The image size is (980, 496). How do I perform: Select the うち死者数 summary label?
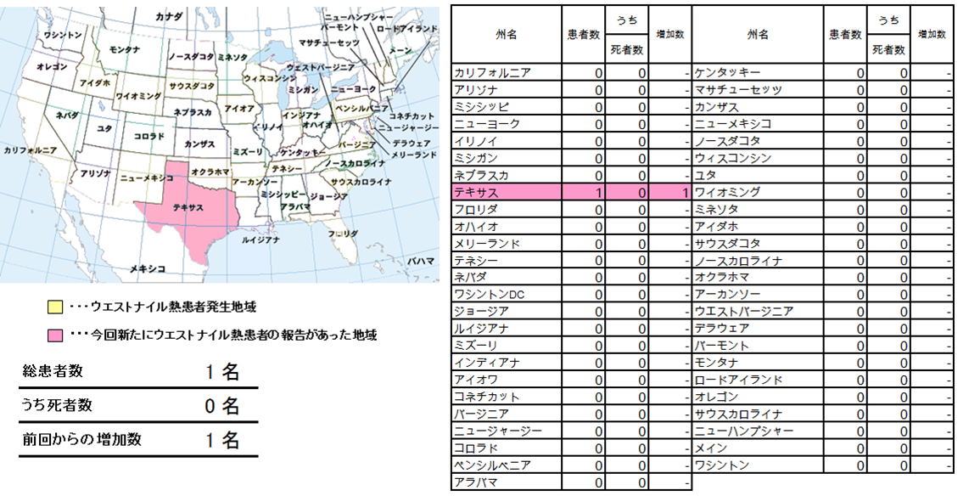pos(57,405)
